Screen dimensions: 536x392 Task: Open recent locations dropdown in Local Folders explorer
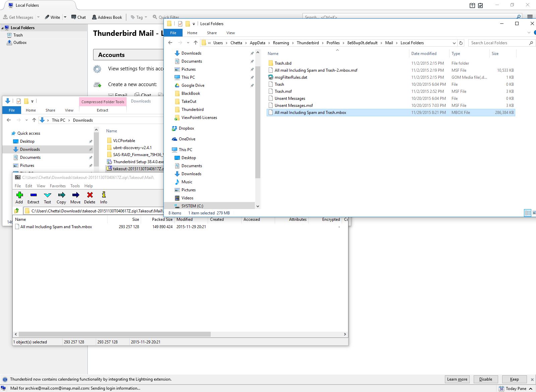188,43
